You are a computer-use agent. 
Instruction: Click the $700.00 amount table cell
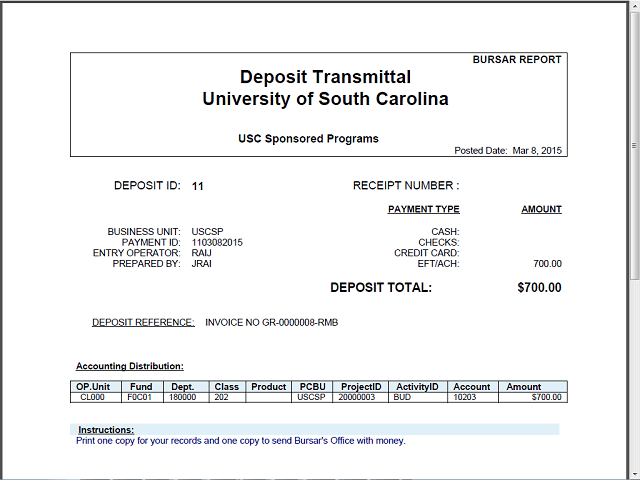[533, 397]
